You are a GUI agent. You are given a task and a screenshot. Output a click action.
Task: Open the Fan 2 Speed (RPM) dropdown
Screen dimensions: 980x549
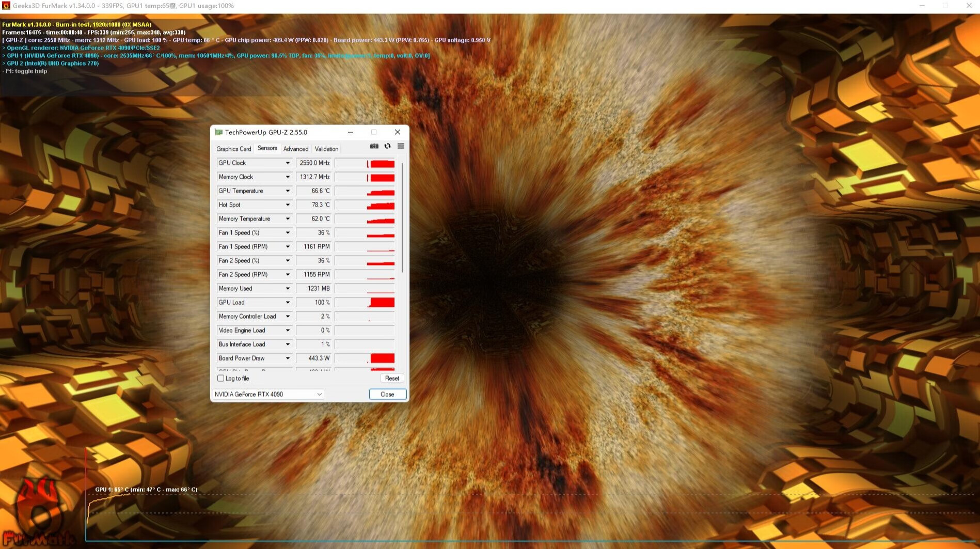[288, 275]
